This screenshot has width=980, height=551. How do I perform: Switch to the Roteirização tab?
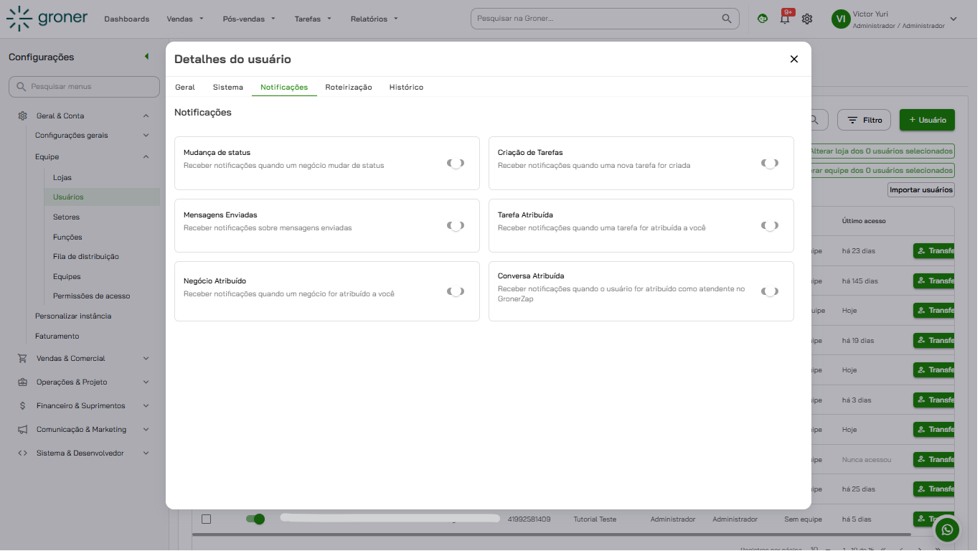point(349,87)
